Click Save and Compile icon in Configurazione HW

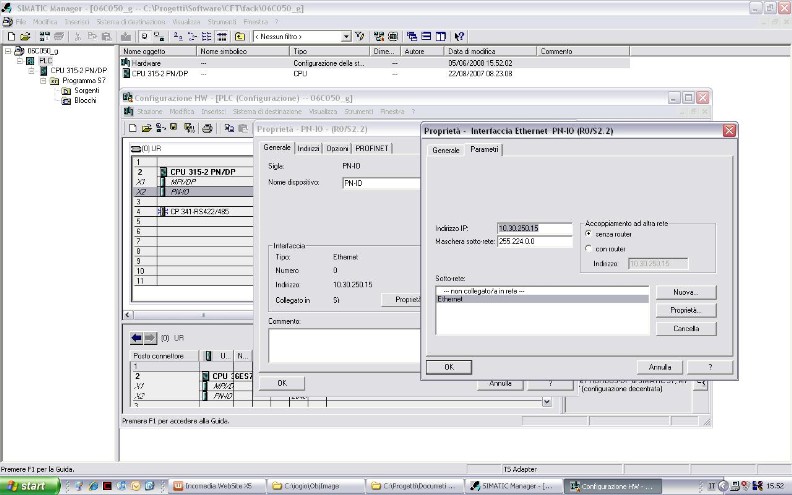point(189,128)
